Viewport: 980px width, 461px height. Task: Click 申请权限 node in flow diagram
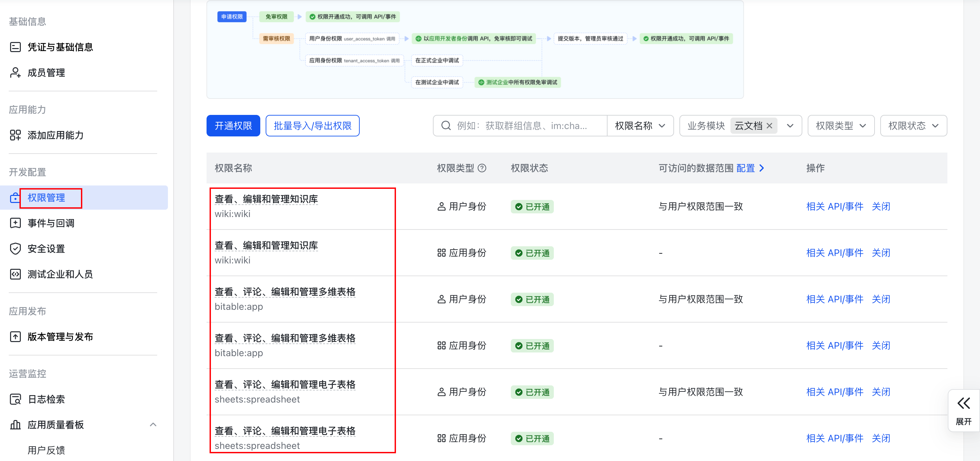pyautogui.click(x=232, y=17)
